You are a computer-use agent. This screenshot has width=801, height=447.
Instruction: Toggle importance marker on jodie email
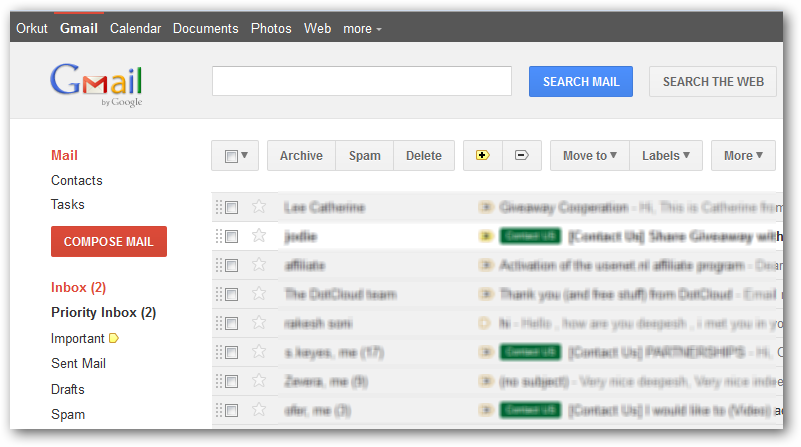[486, 236]
